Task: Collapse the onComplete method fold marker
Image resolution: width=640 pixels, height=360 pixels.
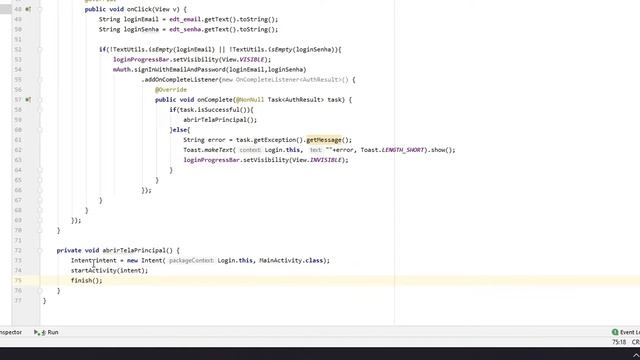Action: pyautogui.click(x=40, y=100)
